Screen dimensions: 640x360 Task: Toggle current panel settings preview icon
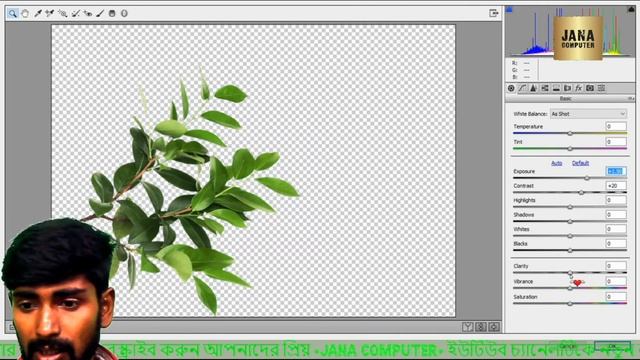pos(494,327)
